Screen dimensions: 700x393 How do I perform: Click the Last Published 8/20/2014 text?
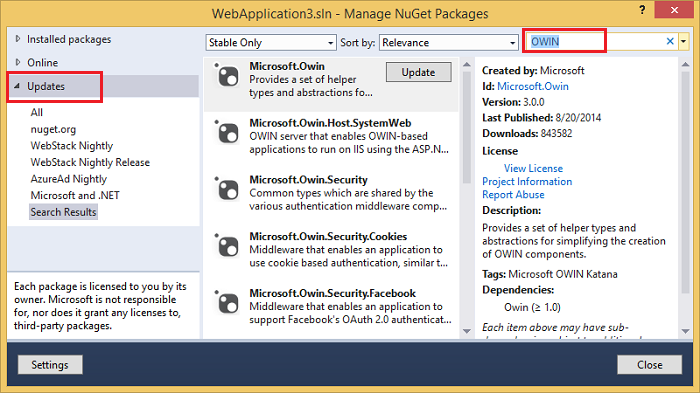point(541,117)
